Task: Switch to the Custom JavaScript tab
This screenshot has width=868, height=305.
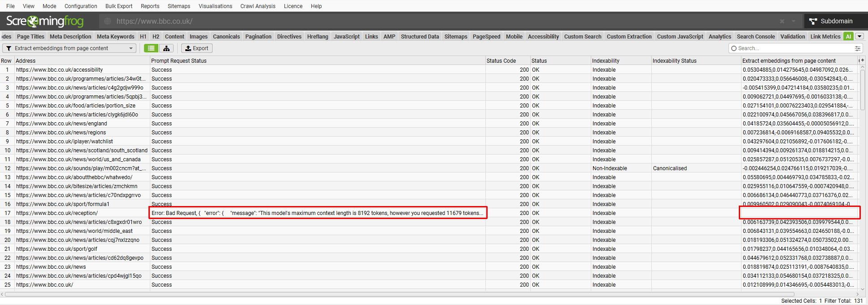Action: pyautogui.click(x=680, y=37)
